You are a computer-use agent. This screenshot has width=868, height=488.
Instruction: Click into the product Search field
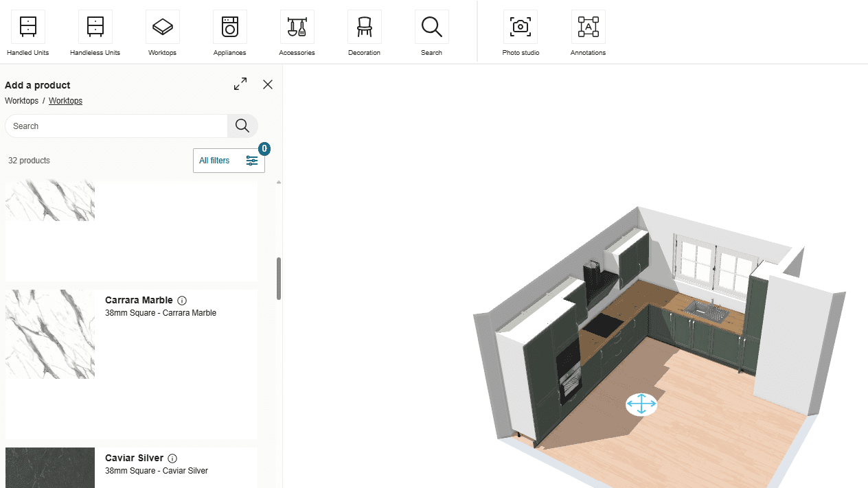point(116,126)
